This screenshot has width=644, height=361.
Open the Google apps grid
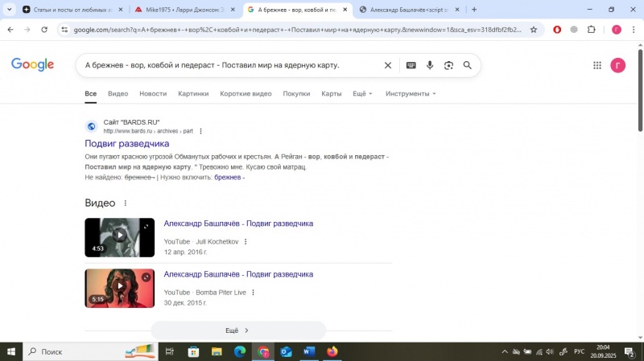point(597,65)
